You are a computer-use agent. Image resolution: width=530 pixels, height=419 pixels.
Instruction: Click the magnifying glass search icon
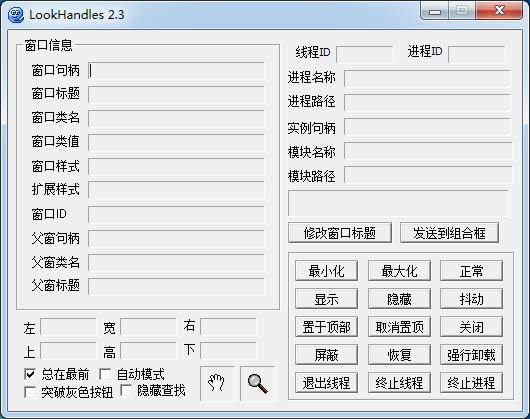[x=258, y=383]
